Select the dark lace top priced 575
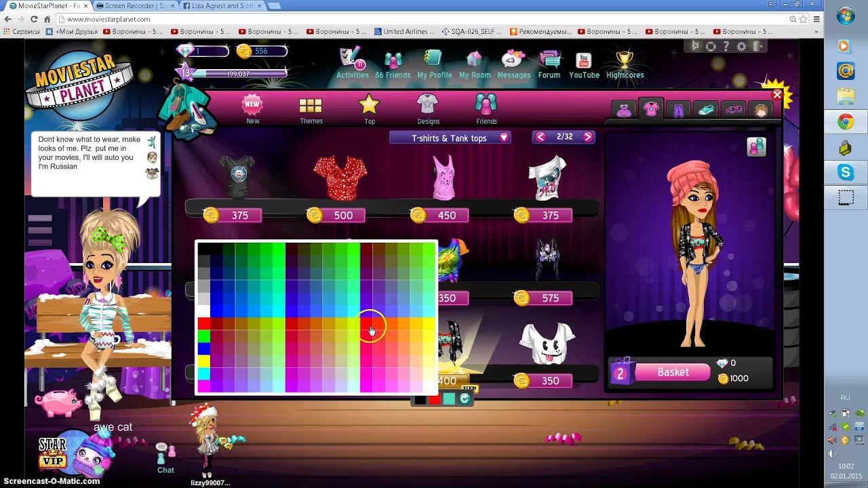868x488 pixels. tap(547, 259)
